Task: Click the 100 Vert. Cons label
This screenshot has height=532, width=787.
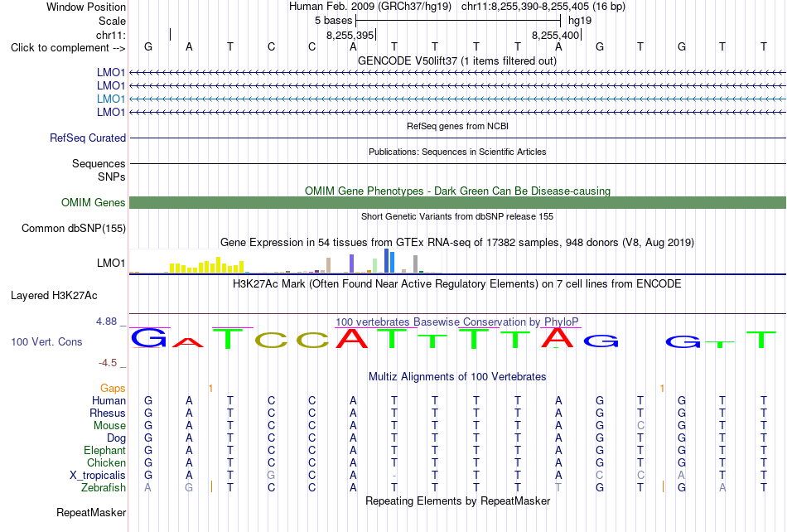Action: [46, 341]
